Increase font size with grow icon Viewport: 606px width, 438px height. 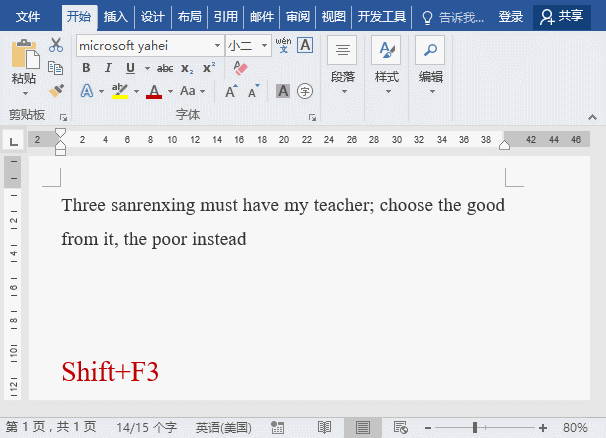click(x=231, y=92)
